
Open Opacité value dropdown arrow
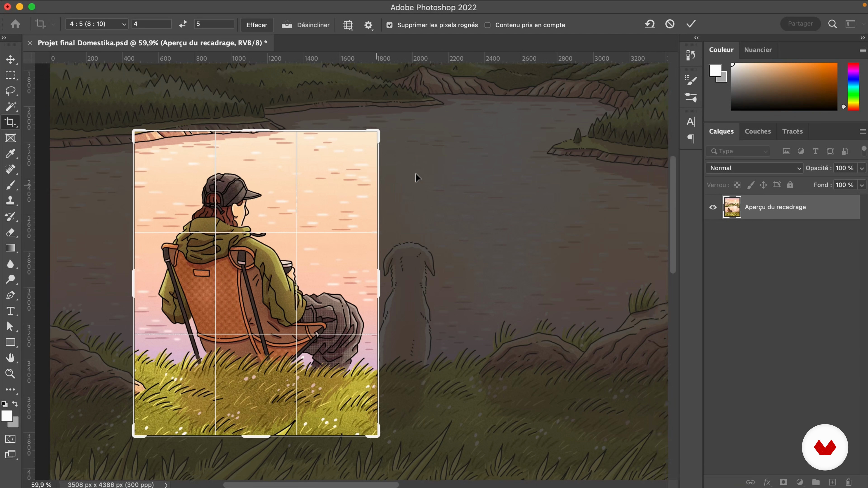click(x=862, y=168)
